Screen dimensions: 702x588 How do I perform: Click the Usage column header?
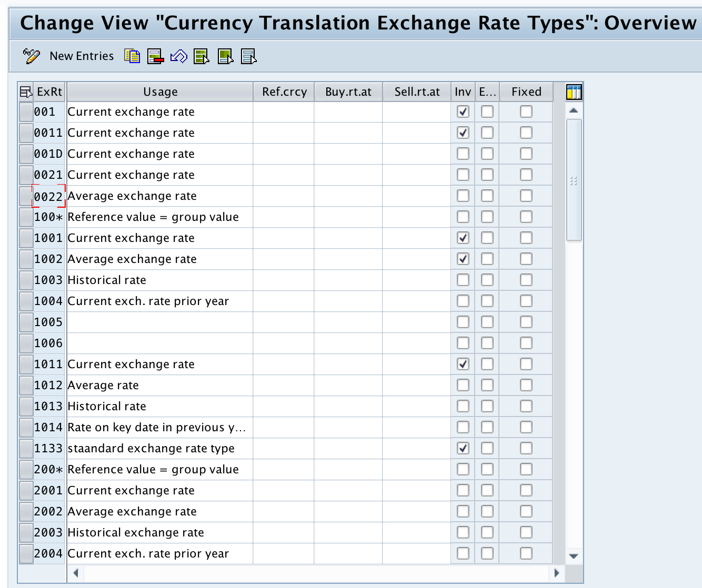click(x=160, y=92)
